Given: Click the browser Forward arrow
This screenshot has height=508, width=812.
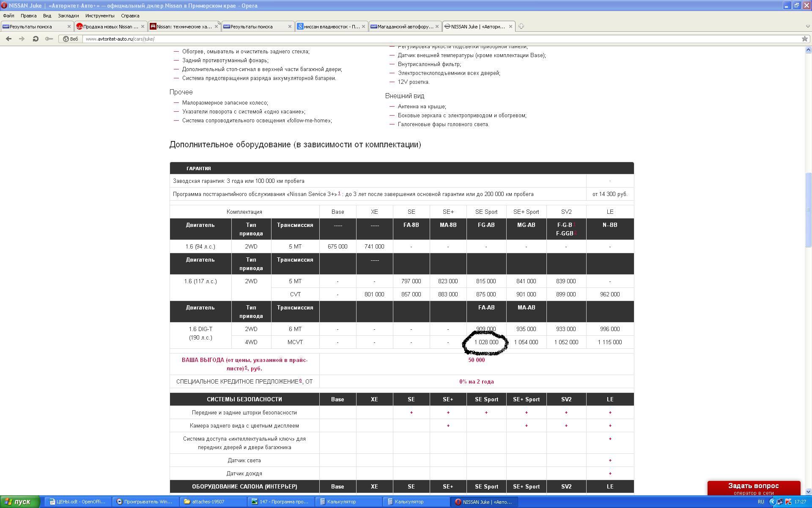Looking at the screenshot, I should (22, 39).
